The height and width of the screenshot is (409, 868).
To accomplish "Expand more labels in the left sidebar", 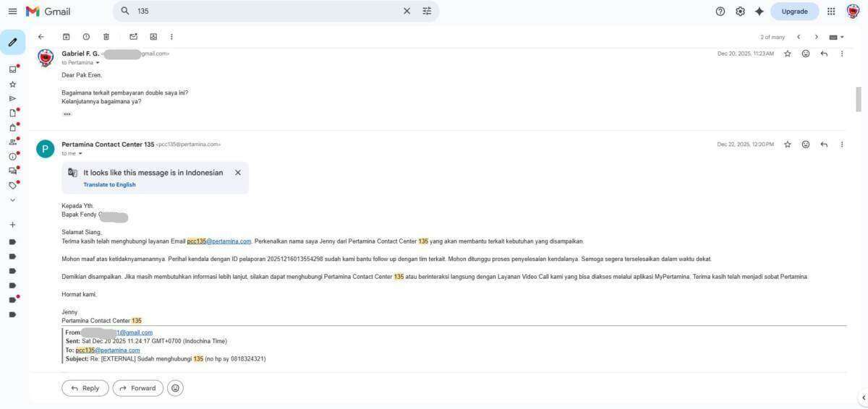I will tap(12, 200).
